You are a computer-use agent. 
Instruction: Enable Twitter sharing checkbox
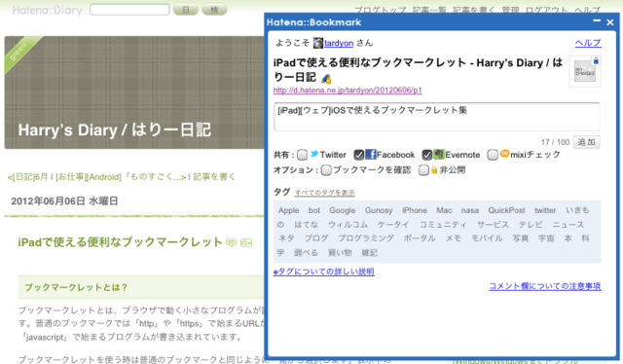(302, 155)
